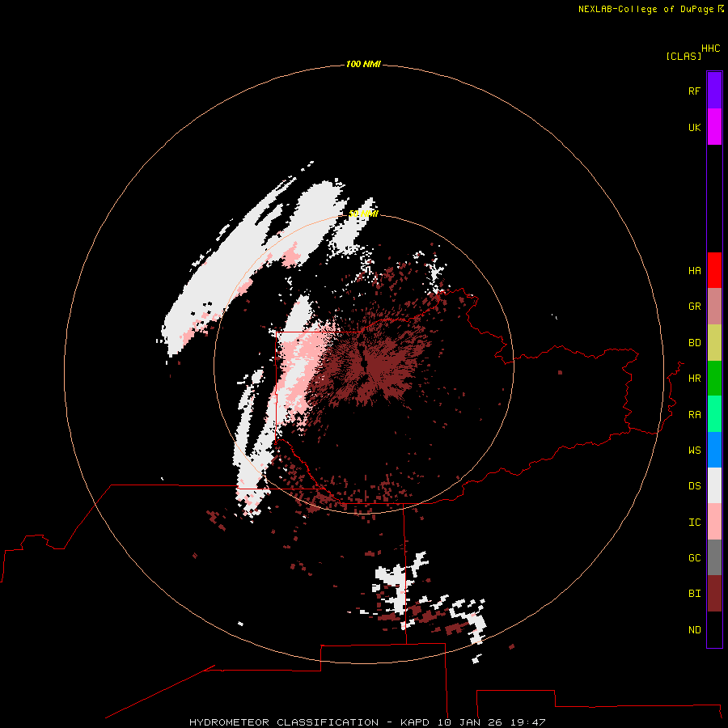Click the BD legend label
This screenshot has height=728, width=728.
pos(694,343)
